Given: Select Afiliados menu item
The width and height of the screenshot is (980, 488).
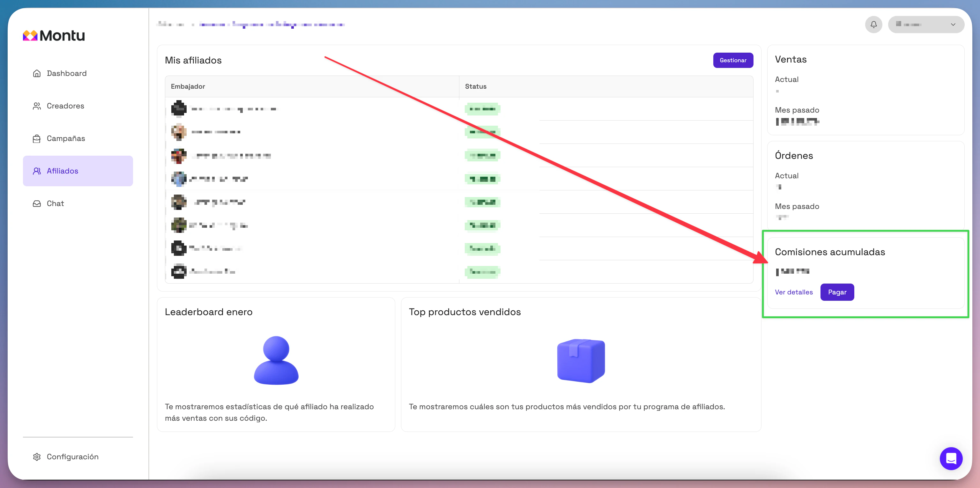Looking at the screenshot, I should tap(78, 171).
